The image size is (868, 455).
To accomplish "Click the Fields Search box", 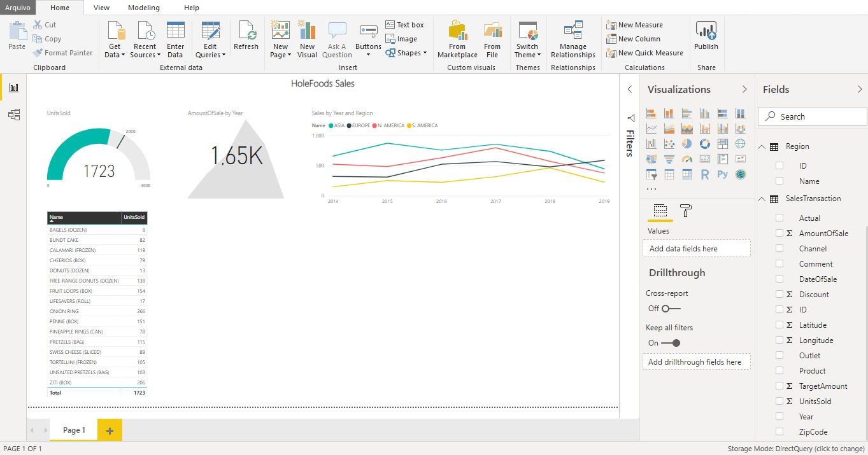I will coord(813,116).
